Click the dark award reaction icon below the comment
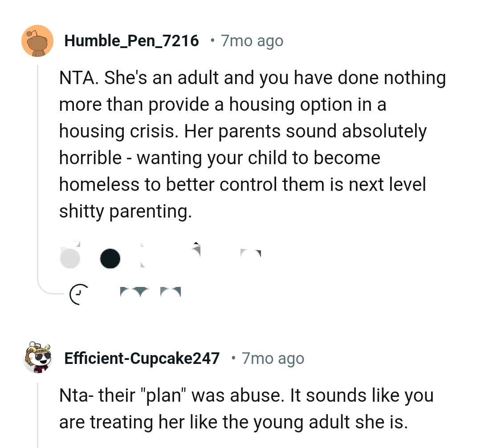Image resolution: width=481 pixels, height=448 pixels. 110,258
